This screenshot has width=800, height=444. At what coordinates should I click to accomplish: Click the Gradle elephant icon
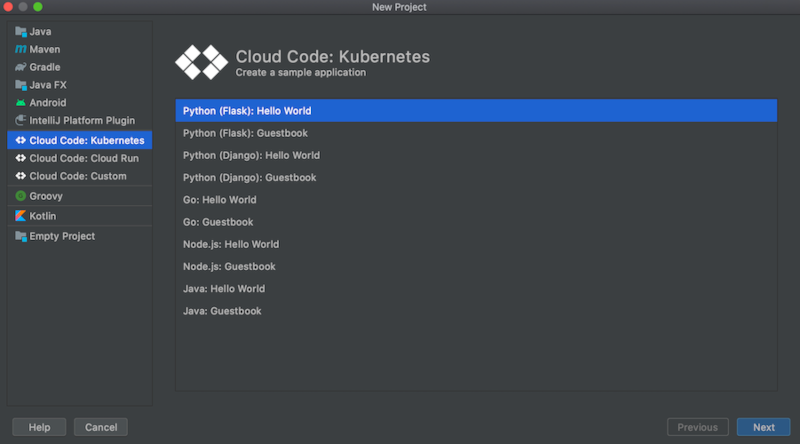click(x=20, y=67)
